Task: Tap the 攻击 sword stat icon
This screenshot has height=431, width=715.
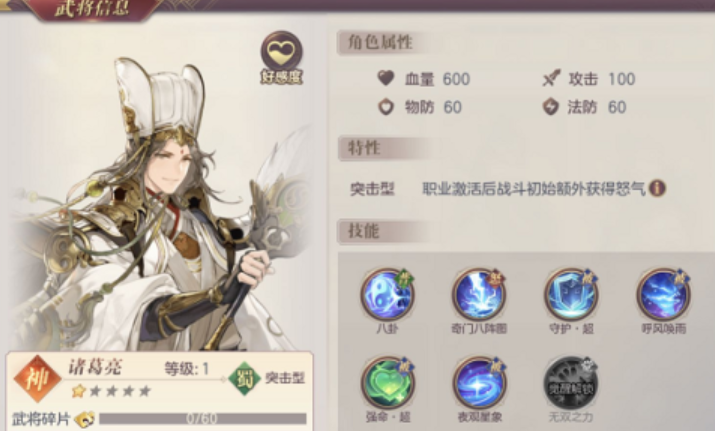Action: (551, 79)
